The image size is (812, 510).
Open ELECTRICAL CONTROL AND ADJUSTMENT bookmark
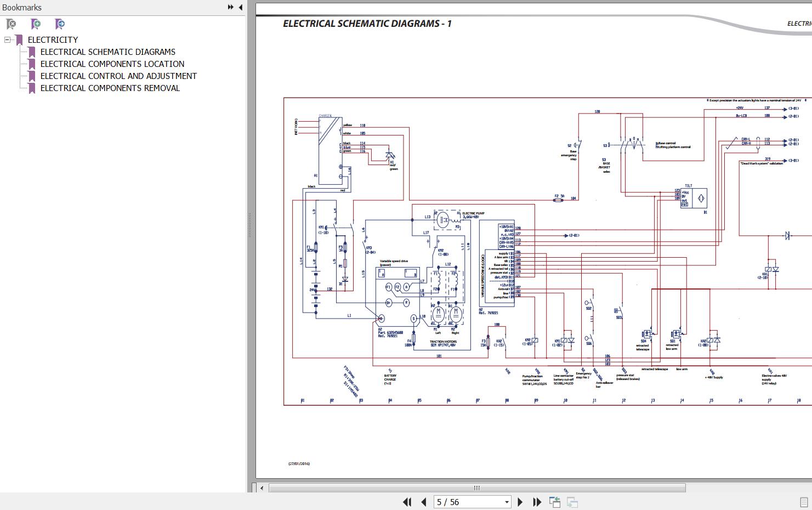118,76
